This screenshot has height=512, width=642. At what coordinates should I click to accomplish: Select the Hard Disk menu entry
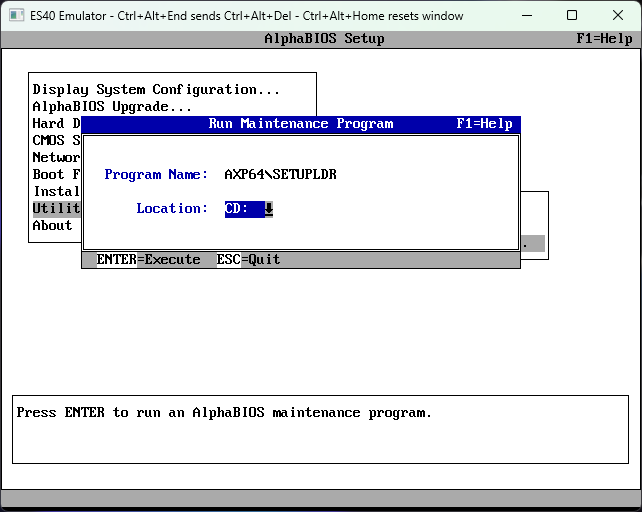click(x=57, y=123)
